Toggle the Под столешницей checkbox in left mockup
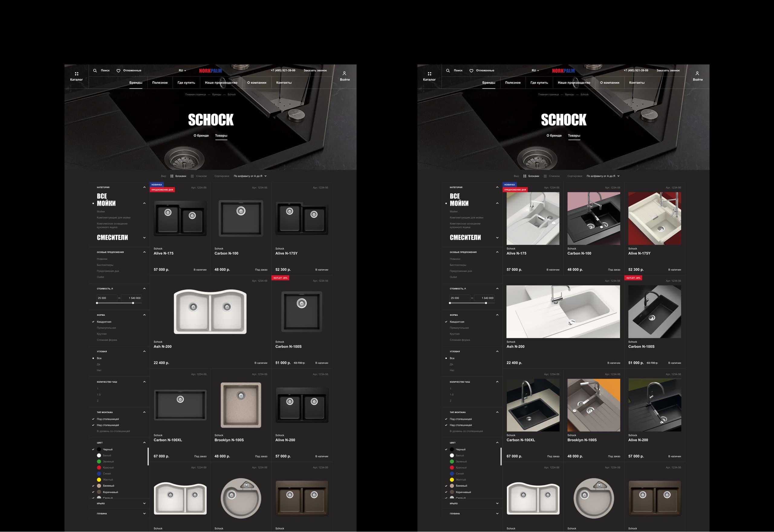The height and width of the screenshot is (532, 774). [93, 419]
